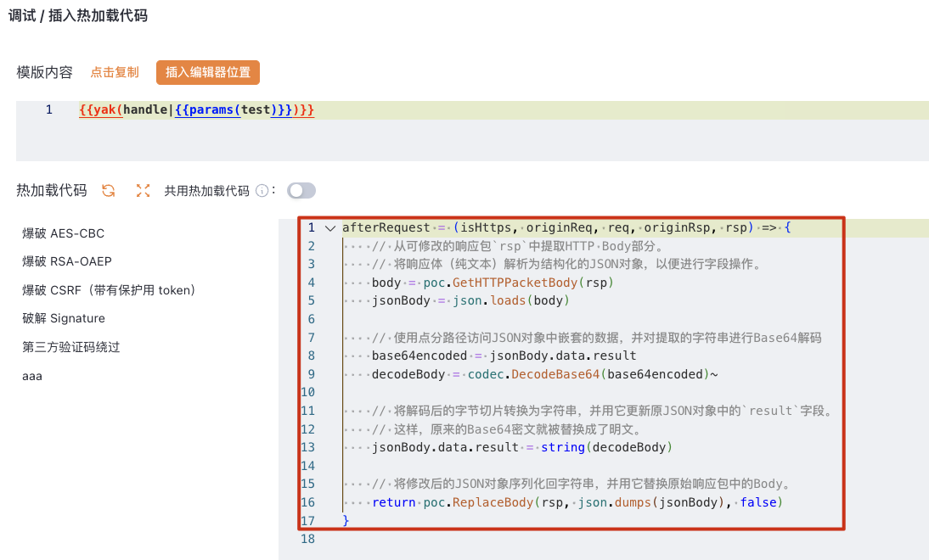Image resolution: width=929 pixels, height=560 pixels.
Task: Select 爆破 RSA-OAEP template
Action: tap(67, 261)
